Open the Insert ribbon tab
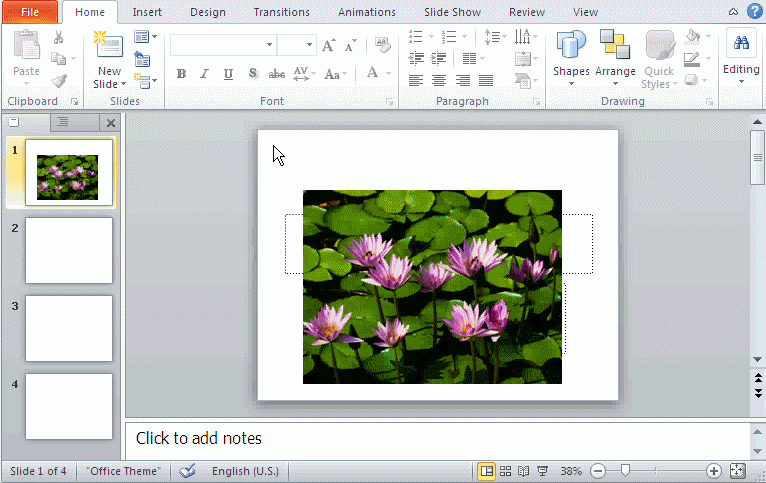The width and height of the screenshot is (766, 483). pos(147,12)
